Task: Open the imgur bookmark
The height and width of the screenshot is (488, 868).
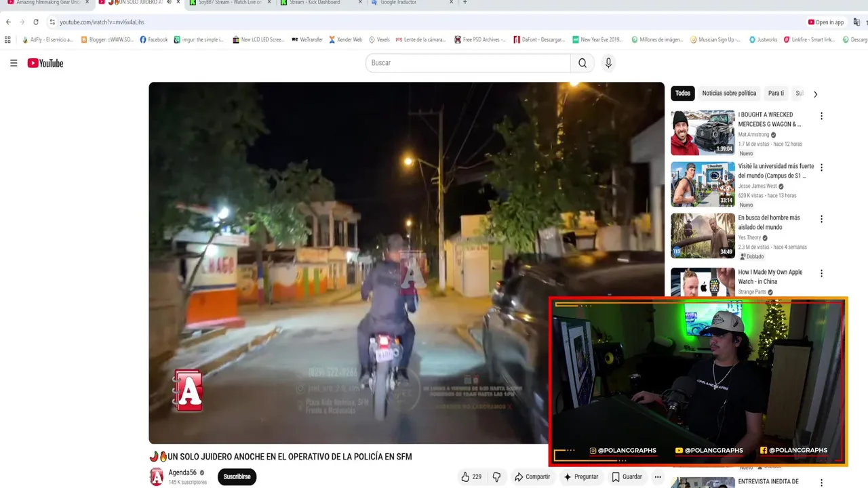Action: click(x=198, y=40)
